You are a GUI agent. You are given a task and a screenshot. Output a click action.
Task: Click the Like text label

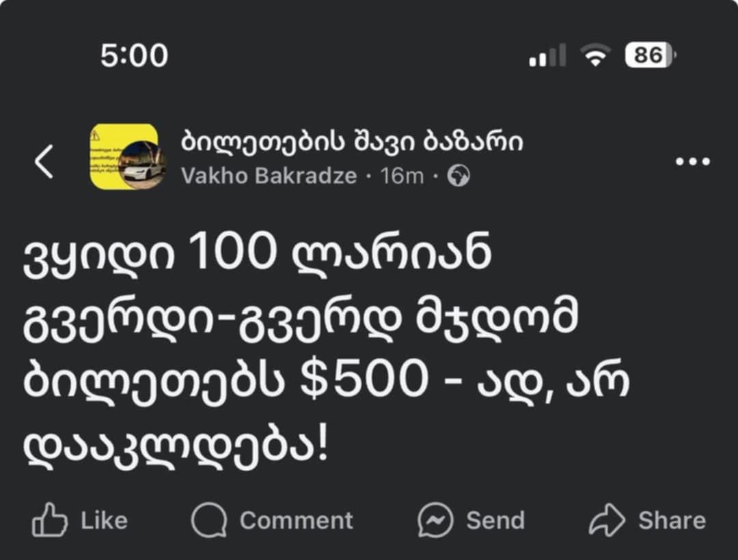click(x=104, y=520)
